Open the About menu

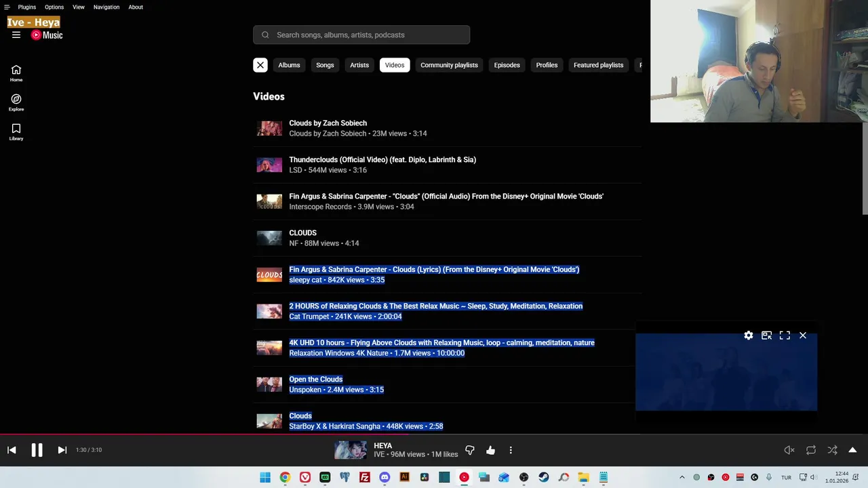pos(136,7)
